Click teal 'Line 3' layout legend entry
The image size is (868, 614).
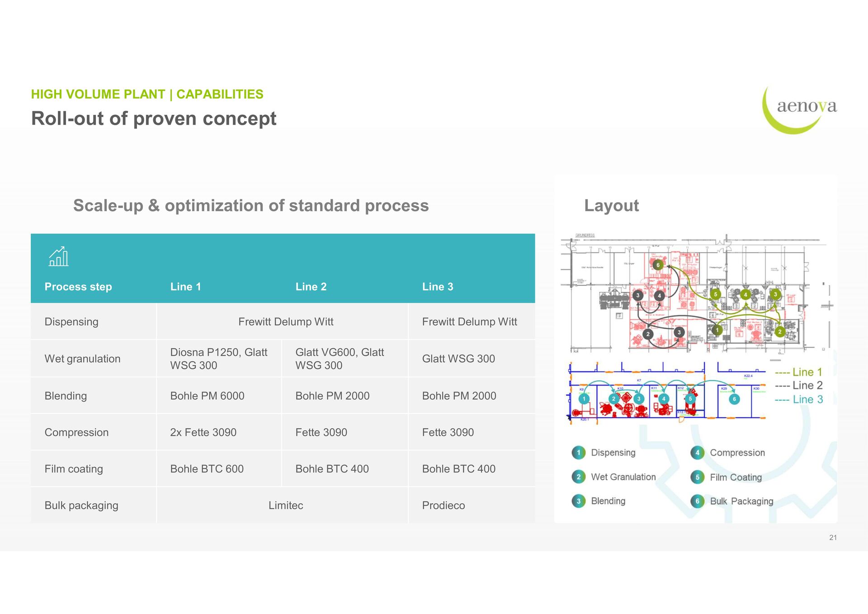click(798, 400)
